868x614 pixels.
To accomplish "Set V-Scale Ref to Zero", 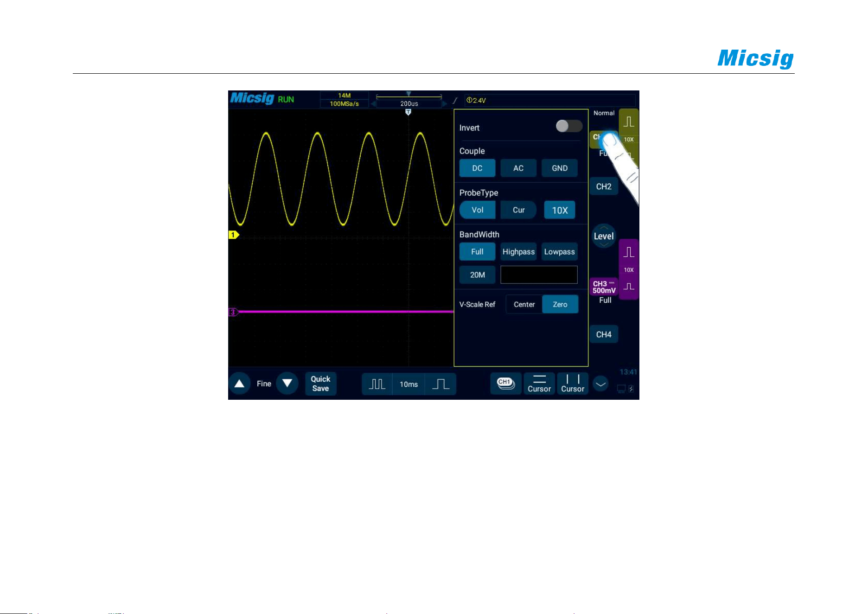I will (x=560, y=304).
